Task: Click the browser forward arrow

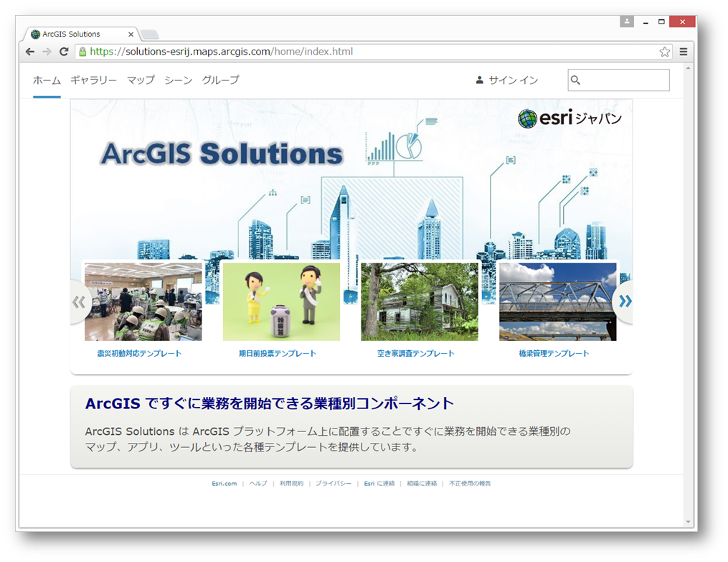Action: tap(47, 52)
